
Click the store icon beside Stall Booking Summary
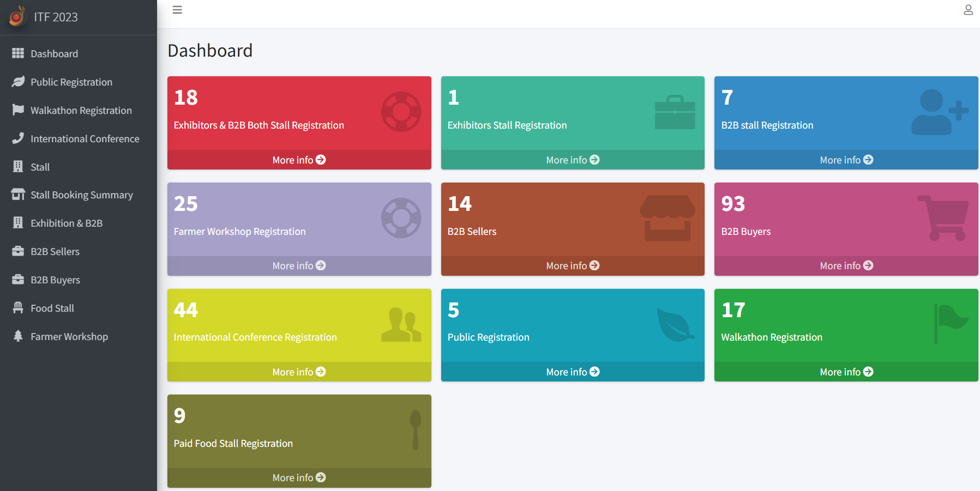point(18,194)
